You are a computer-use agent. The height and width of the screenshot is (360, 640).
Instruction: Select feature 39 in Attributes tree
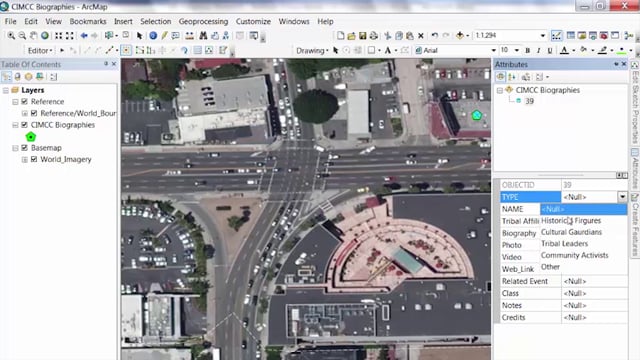(x=529, y=101)
